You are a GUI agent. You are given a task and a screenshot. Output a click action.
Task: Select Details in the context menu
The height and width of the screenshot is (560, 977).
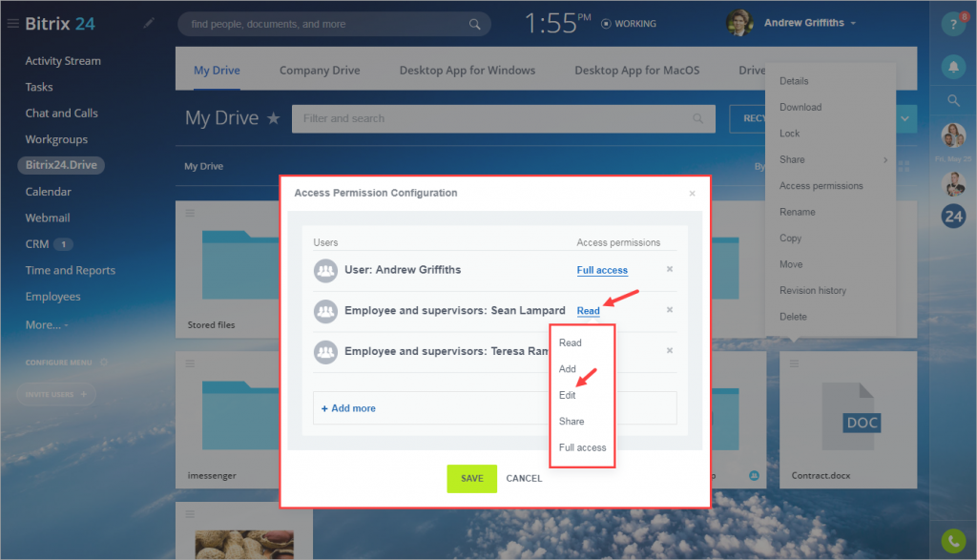[794, 81]
